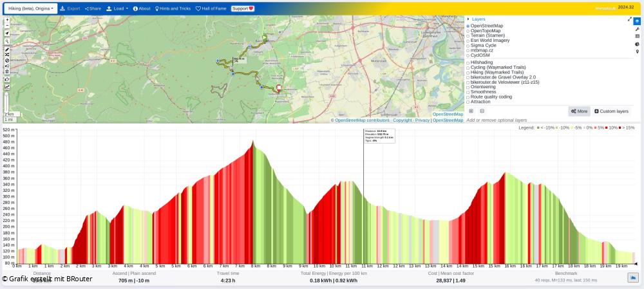This screenshot has width=644, height=289.
Task: Click the trash icon to clear route
Action: (7, 71)
